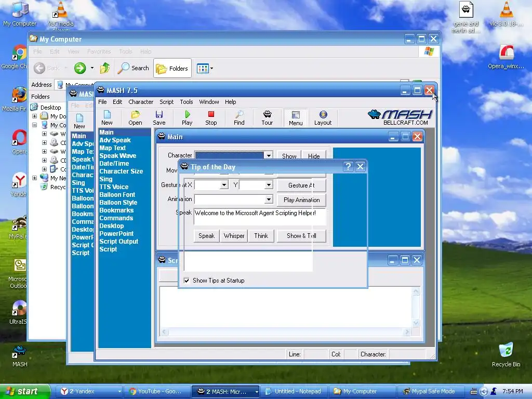Switch to Untitled - Notepad on taskbar
Image resolution: width=532 pixels, height=399 pixels.
click(294, 391)
